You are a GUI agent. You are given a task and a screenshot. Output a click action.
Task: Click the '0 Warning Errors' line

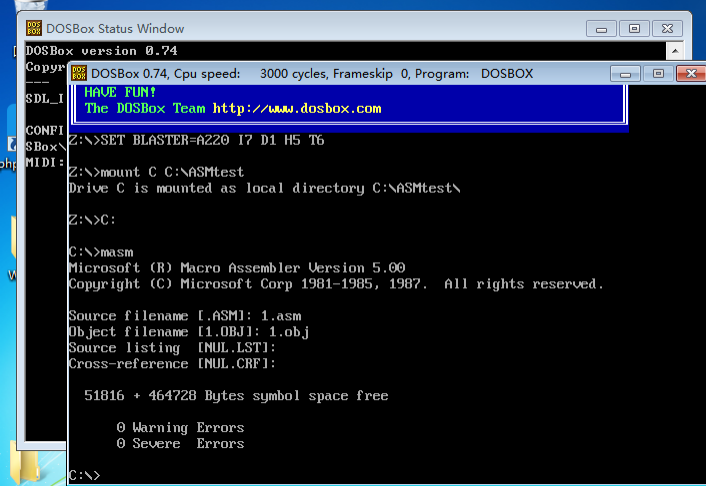click(181, 428)
